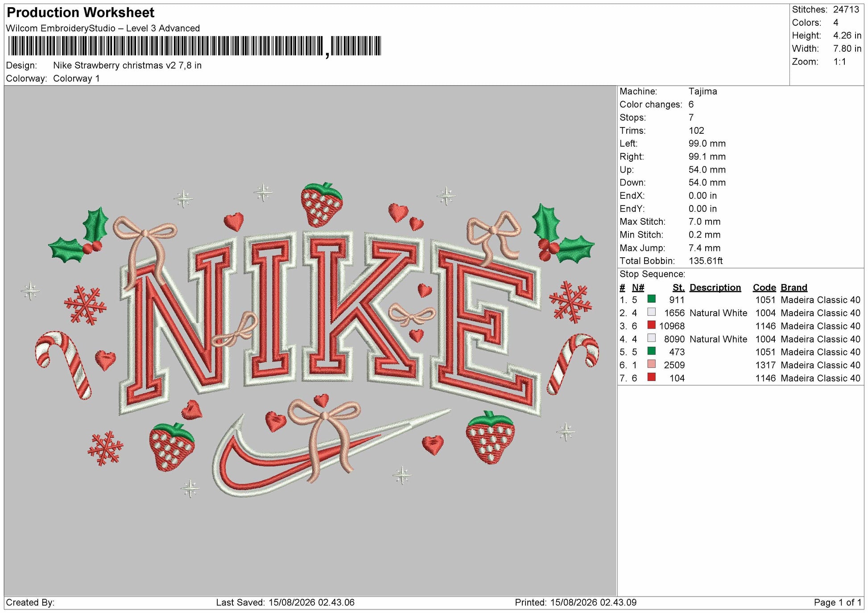Viewport: 868px width, 613px height.
Task: Select the "Page 1 of 1" footer text
Action: click(x=837, y=602)
